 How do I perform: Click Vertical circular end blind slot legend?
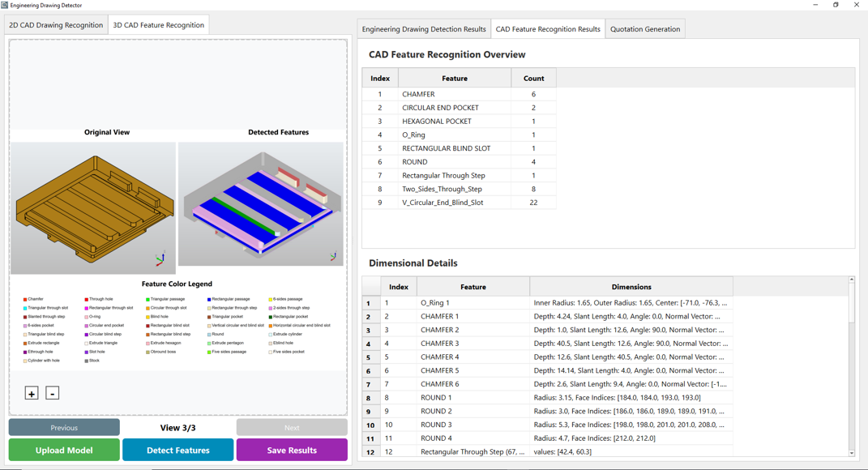[236, 326]
